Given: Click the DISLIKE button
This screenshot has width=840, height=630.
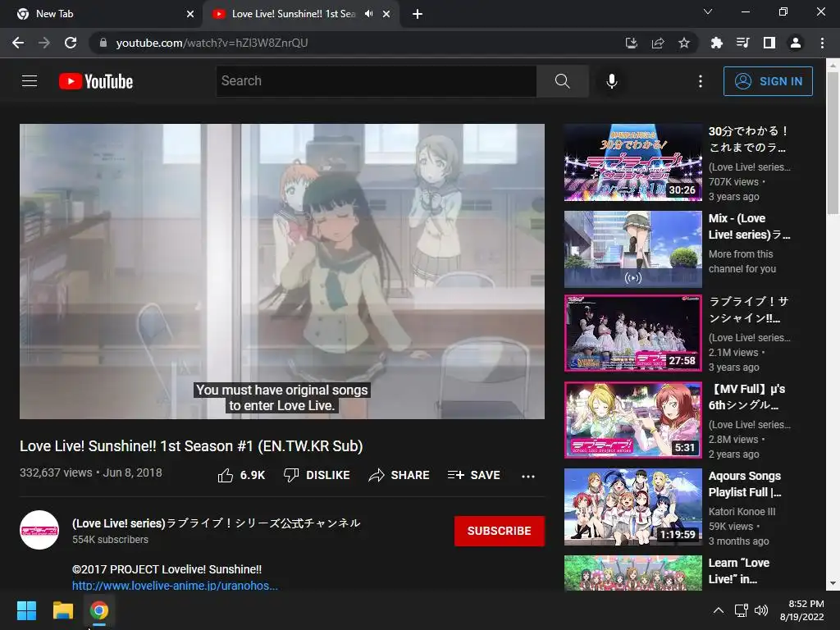Looking at the screenshot, I should click(317, 475).
